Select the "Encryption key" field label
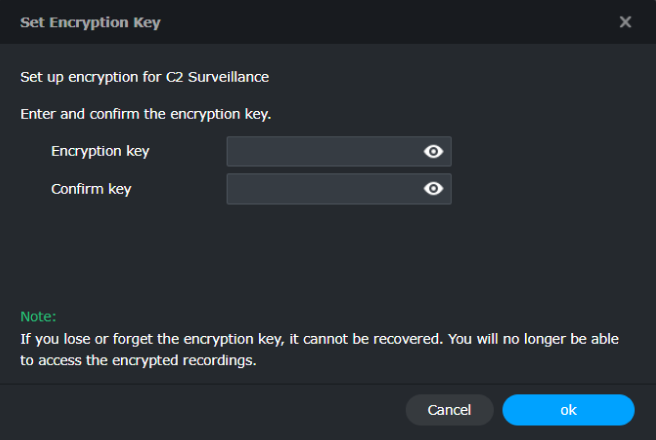Screen dimensions: 656x440 [100, 151]
